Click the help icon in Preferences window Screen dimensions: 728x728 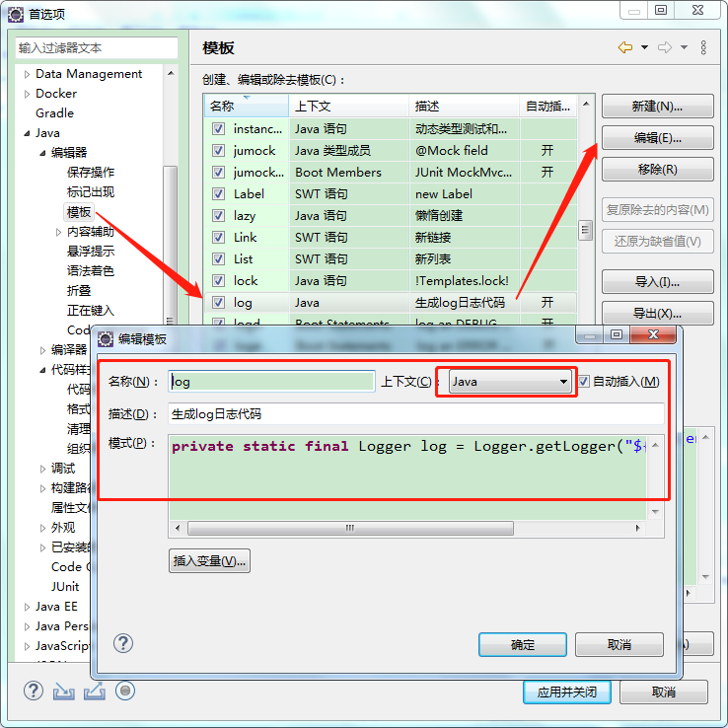[x=34, y=691]
